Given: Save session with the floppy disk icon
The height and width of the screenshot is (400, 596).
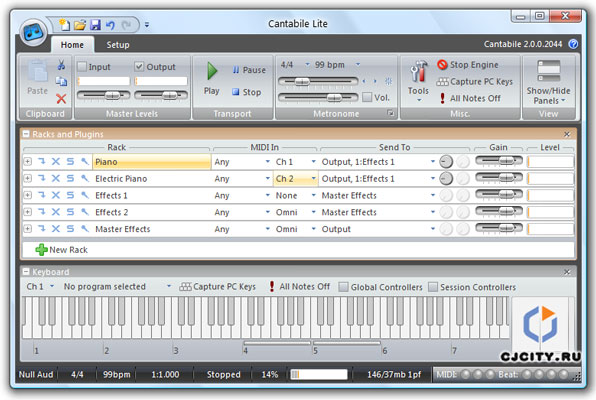Looking at the screenshot, I should click(x=95, y=25).
